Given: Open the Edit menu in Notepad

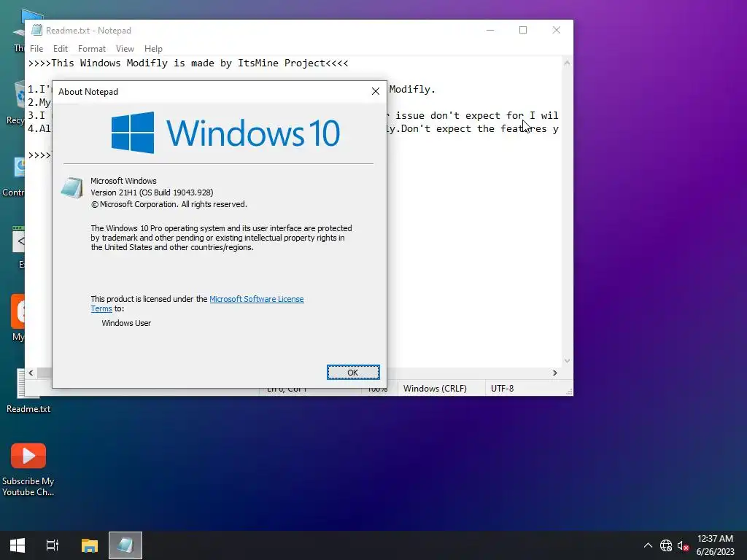Looking at the screenshot, I should click(61, 49).
